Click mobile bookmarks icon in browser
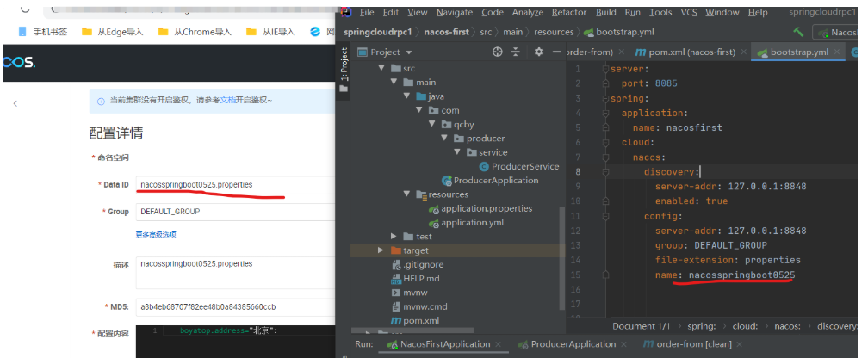Viewport: 868px width, 358px height. click(22, 32)
